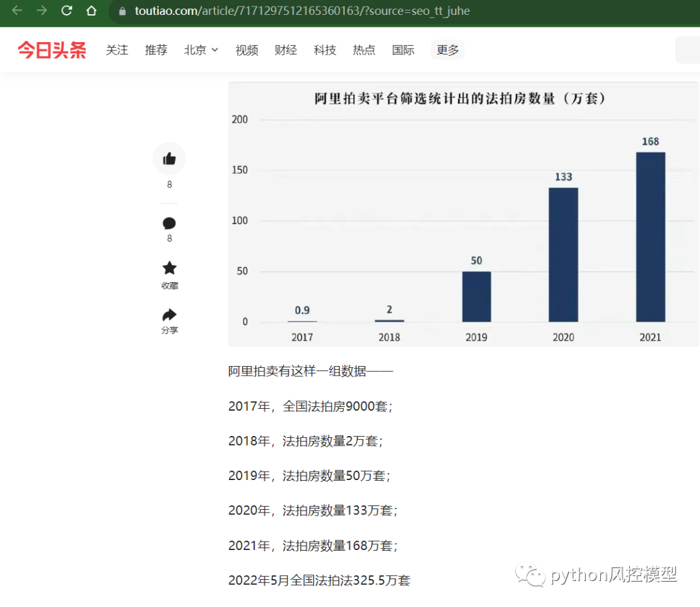The height and width of the screenshot is (607, 700).
Task: Open the 今日头条 logo homepage
Action: tap(52, 50)
